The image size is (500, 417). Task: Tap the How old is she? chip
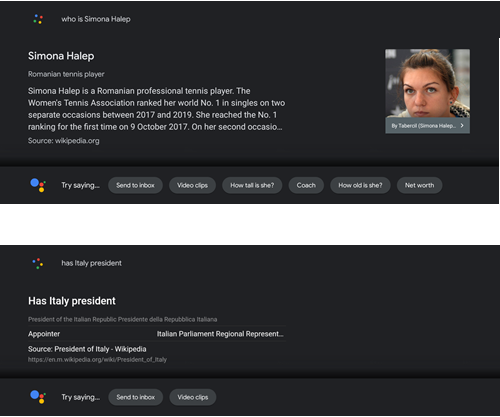coord(360,185)
